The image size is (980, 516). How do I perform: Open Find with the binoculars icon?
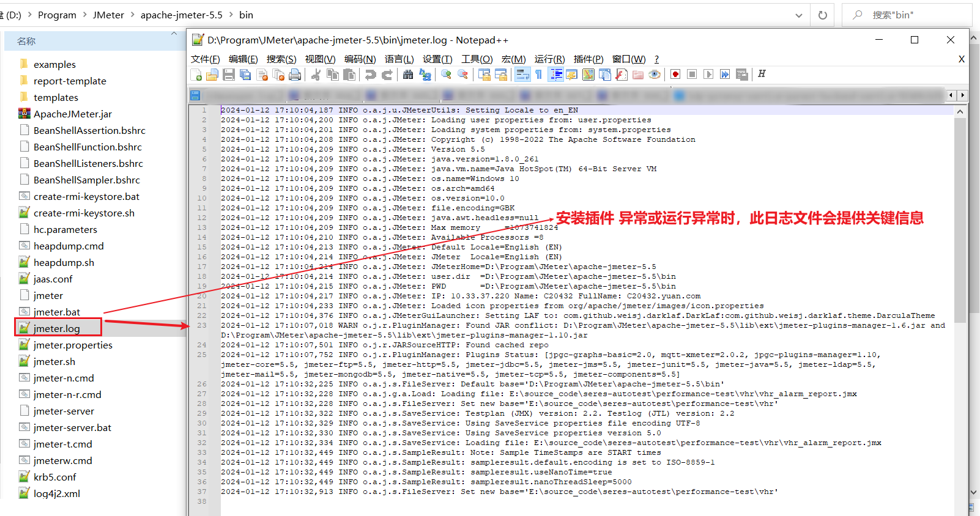pyautogui.click(x=408, y=75)
